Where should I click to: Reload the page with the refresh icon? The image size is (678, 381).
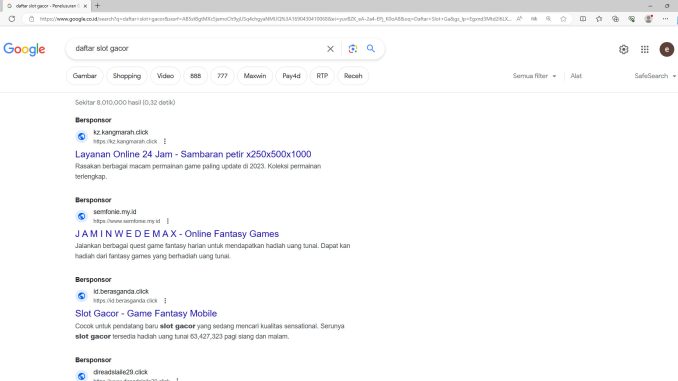tap(12, 19)
